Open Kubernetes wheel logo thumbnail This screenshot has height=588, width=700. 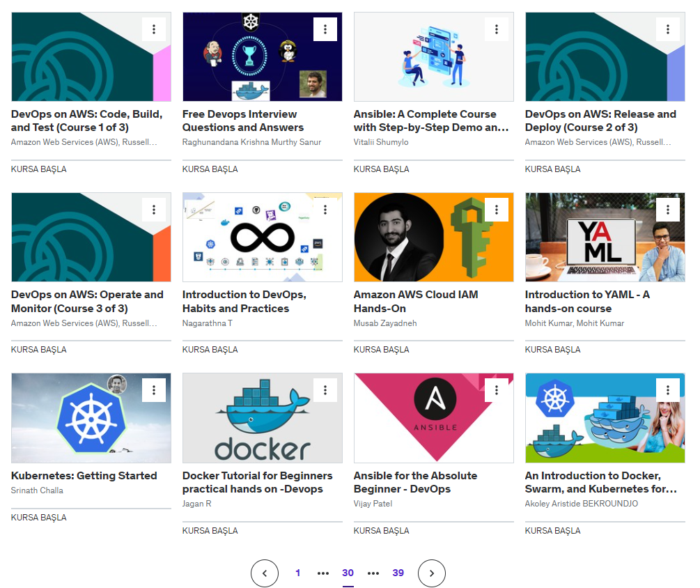point(91,418)
